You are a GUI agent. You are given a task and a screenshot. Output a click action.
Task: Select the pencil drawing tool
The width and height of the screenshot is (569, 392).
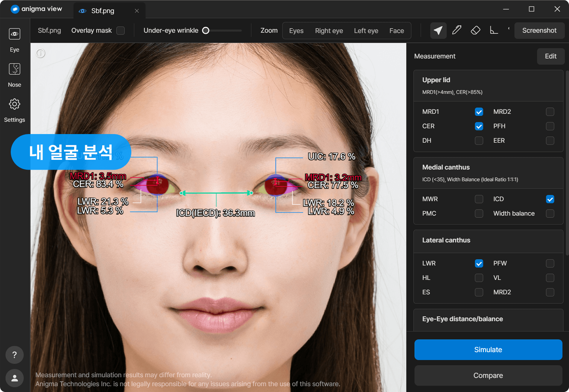click(457, 31)
